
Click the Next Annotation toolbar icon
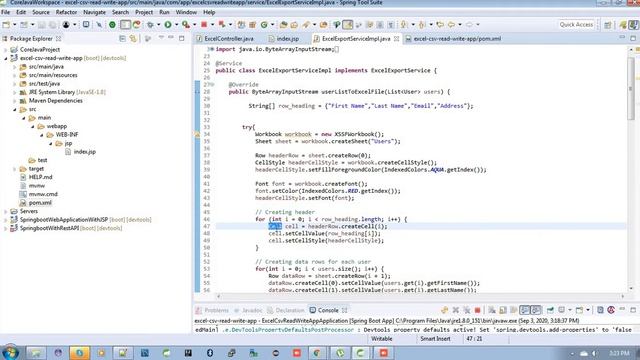[404, 24]
